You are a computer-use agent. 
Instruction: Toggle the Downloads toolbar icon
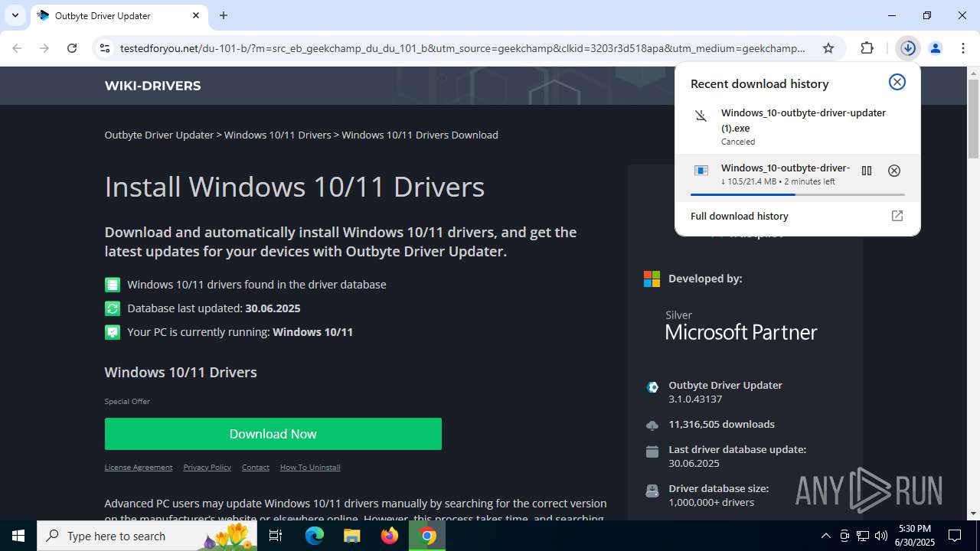(908, 48)
